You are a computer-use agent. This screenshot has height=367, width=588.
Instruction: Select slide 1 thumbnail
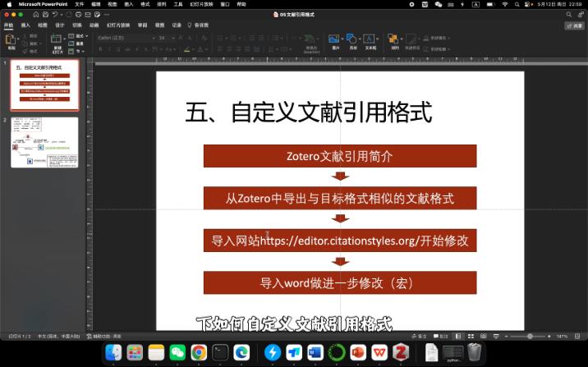click(45, 85)
